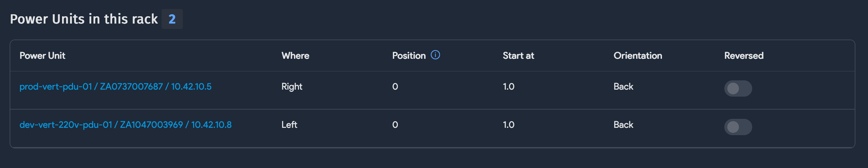Click the Power Unit column header

(42, 56)
